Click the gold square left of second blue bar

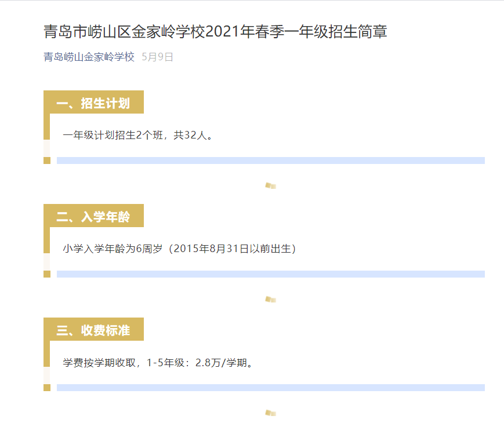47,274
